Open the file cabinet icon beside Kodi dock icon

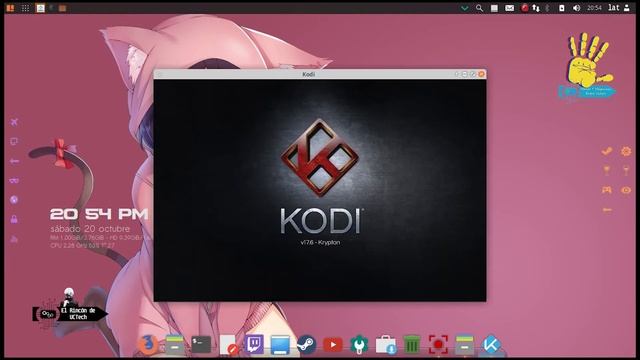464,344
